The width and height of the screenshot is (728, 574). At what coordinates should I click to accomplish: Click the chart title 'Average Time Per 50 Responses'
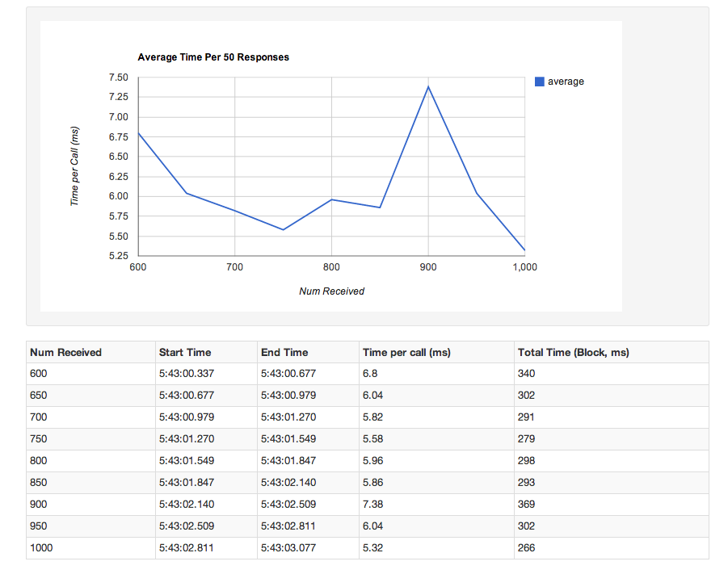click(213, 57)
